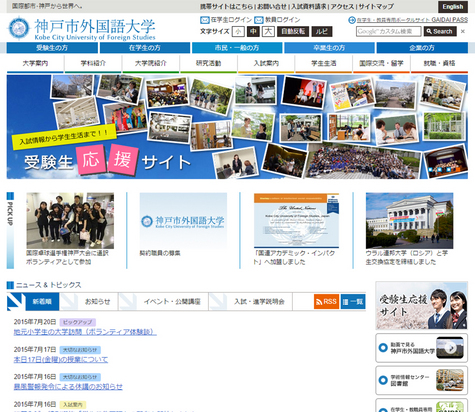The image size is (475, 412).
Task: Click the 2015年7月20日 news date
Action: coord(35,322)
